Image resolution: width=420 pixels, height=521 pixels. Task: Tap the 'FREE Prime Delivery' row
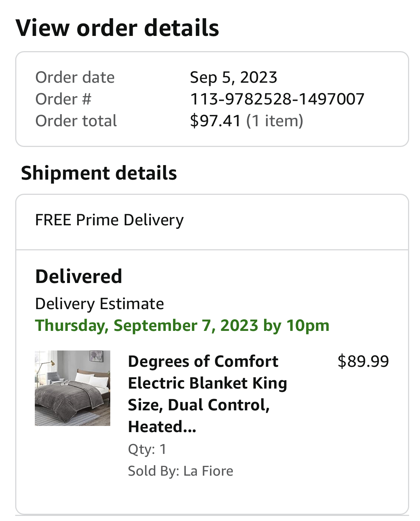click(212, 222)
